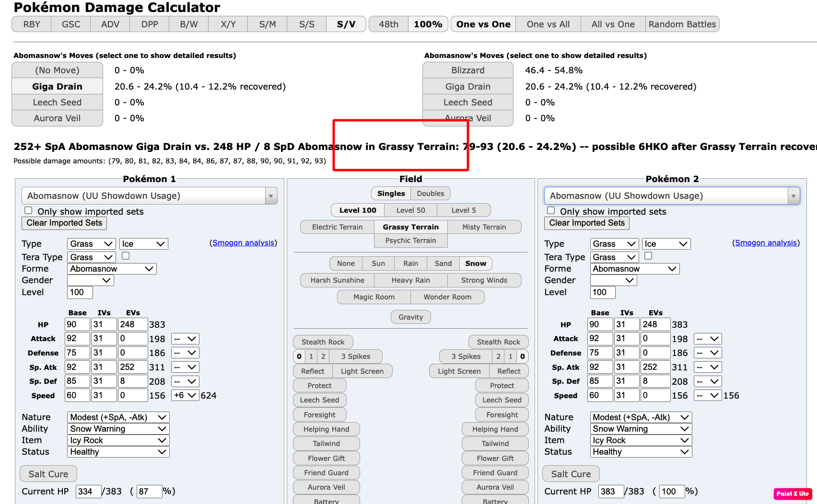Toggle right side Aurora Veil field button
Image resolution: width=817 pixels, height=504 pixels.
coord(495,487)
